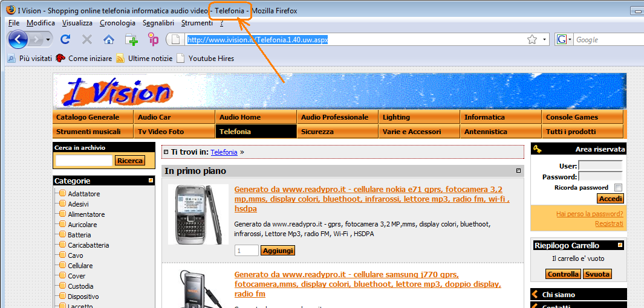Click the pink 'ip' toolbar icon
The image size is (644, 308).
[153, 39]
